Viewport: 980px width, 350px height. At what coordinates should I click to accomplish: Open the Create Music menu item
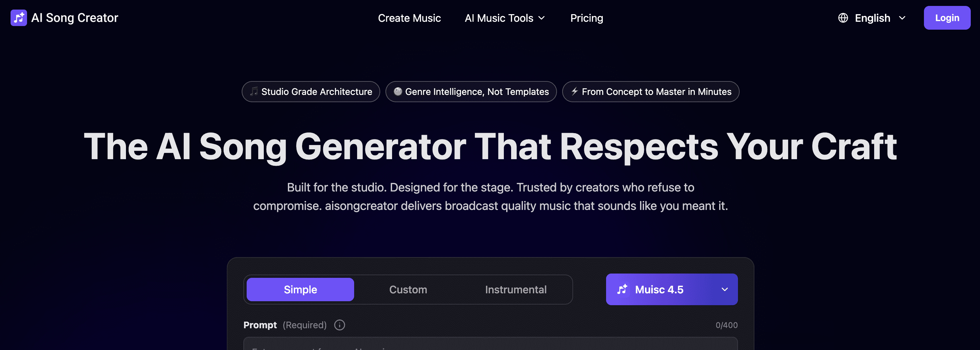coord(409,18)
